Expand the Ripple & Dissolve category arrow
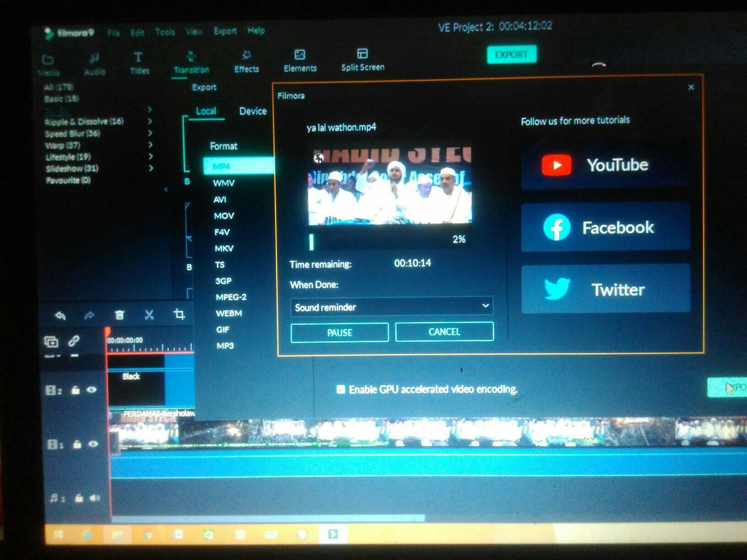 tap(150, 121)
